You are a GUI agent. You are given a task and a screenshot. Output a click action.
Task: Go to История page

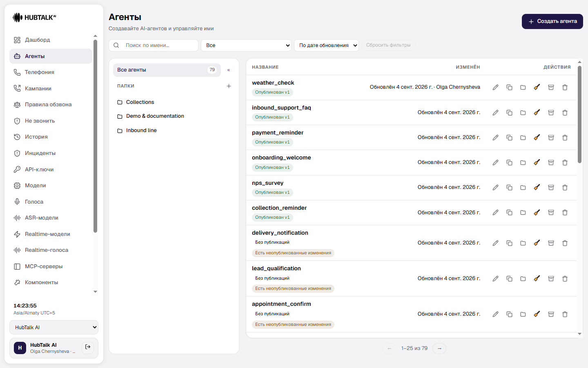coord(51,137)
